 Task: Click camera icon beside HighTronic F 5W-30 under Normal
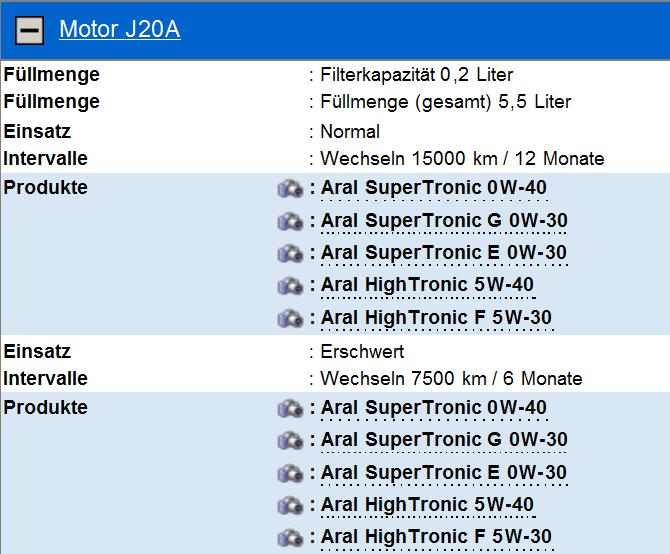click(290, 318)
